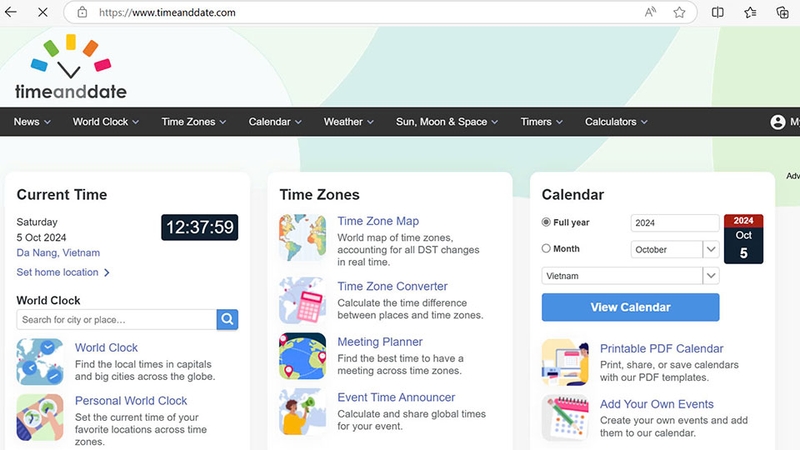Click the Personal World Clock watch icon

(x=40, y=417)
